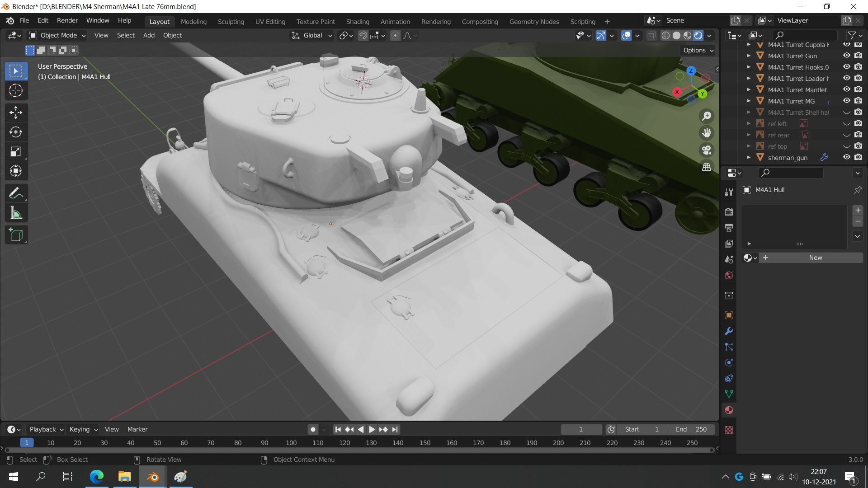Image resolution: width=868 pixels, height=488 pixels.
Task: Open the Object Mode dropdown
Action: [x=57, y=35]
